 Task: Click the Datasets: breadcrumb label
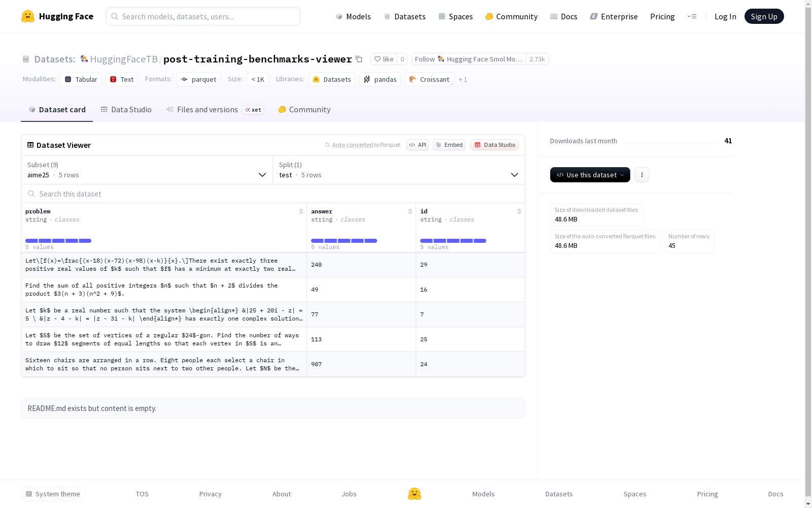(55, 59)
